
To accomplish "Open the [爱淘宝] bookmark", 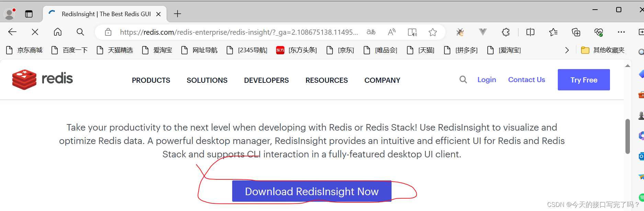I will [x=504, y=50].
